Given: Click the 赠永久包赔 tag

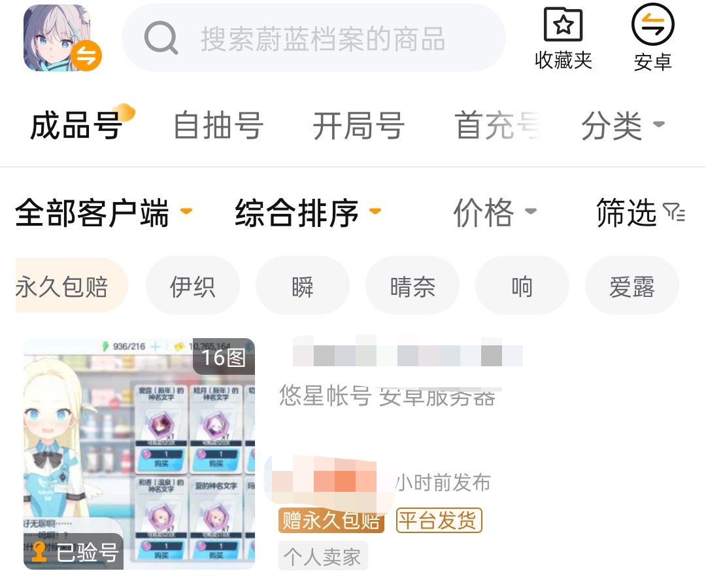Looking at the screenshot, I should pos(331,521).
